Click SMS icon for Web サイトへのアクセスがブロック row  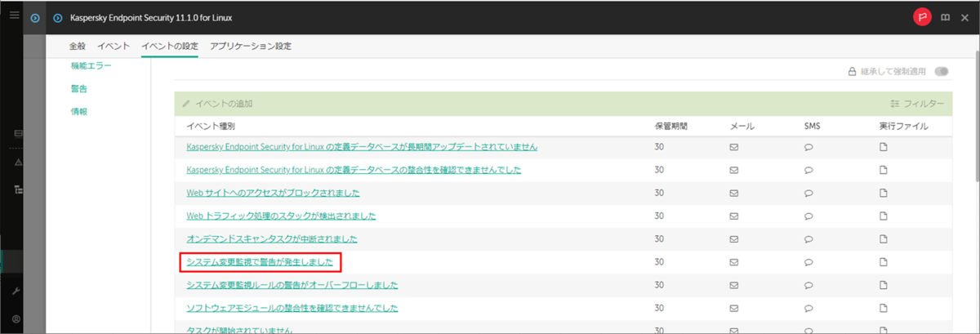tap(808, 193)
